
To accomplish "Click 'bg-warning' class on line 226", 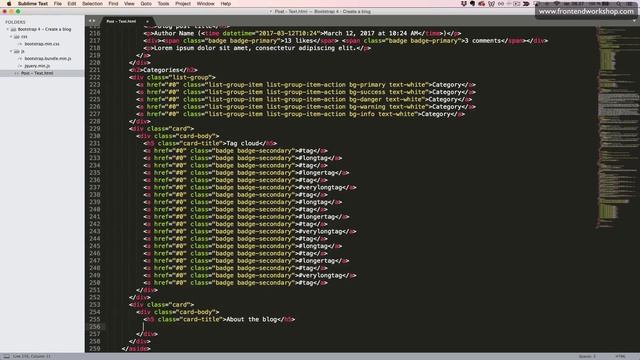I will (x=367, y=107).
